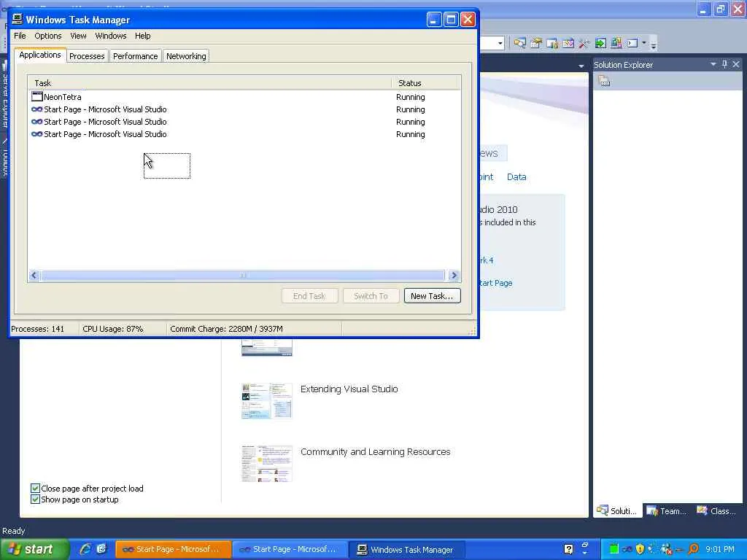Click the 9:01 PM clock in tray
Viewport: 747px width, 560px height.
pyautogui.click(x=720, y=549)
